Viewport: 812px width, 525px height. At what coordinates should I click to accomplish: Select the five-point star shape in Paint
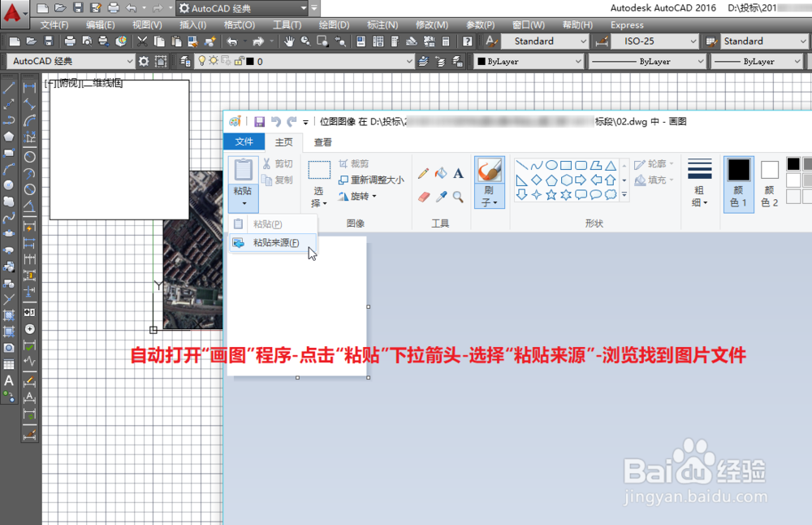[551, 195]
